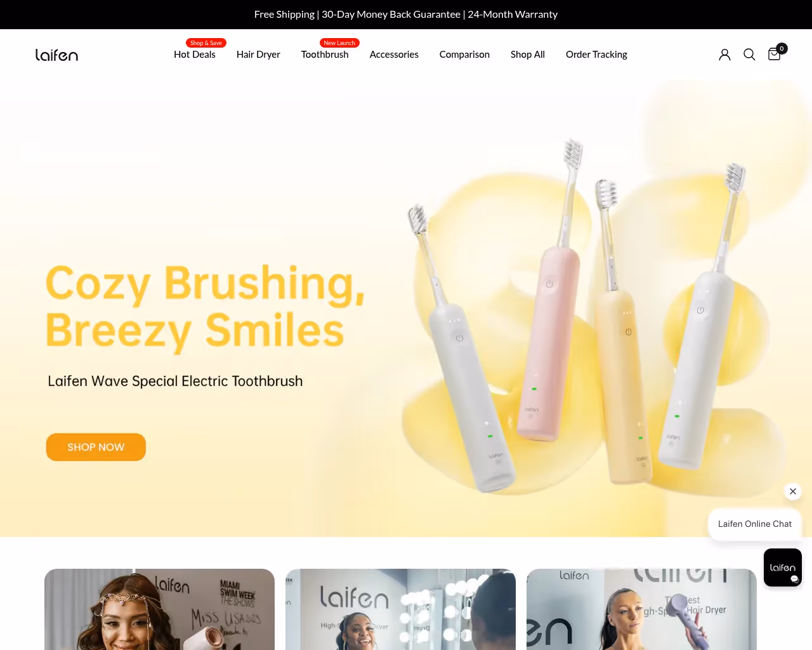Open the makeup mirror Laifen thumbnail

point(400,609)
